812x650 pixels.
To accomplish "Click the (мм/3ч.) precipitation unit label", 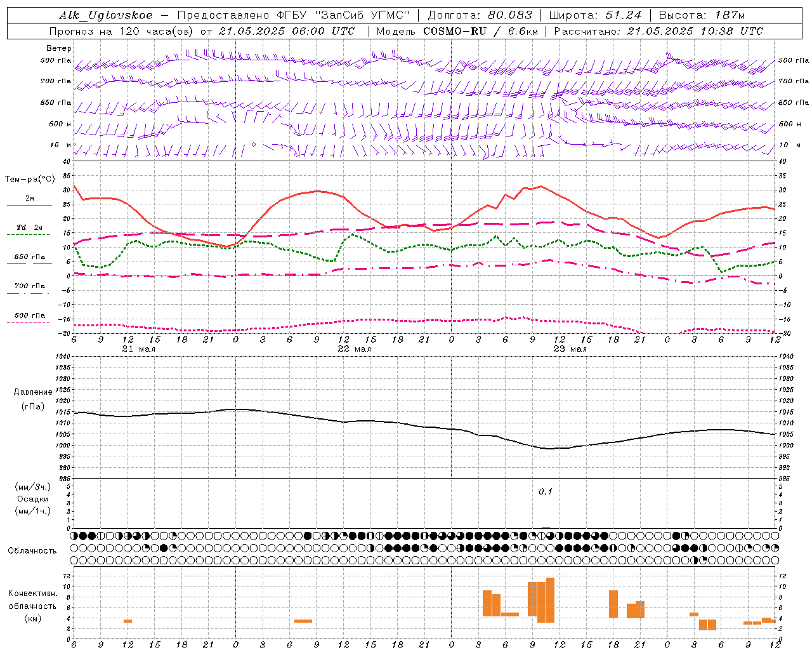I will pyautogui.click(x=32, y=487).
